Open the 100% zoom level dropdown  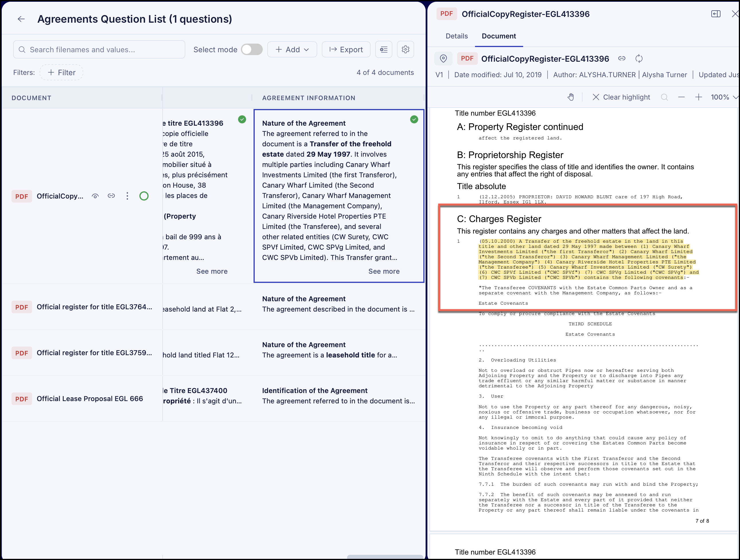[724, 97]
